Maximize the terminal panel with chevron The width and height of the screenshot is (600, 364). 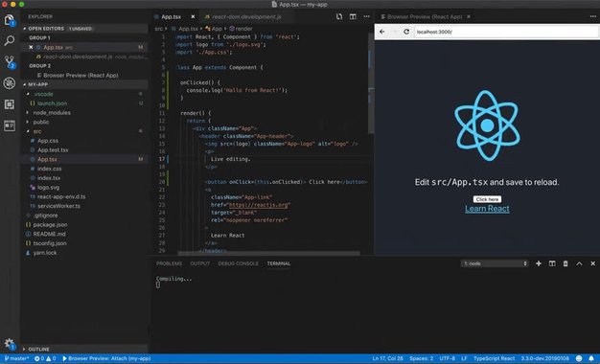(x=579, y=263)
